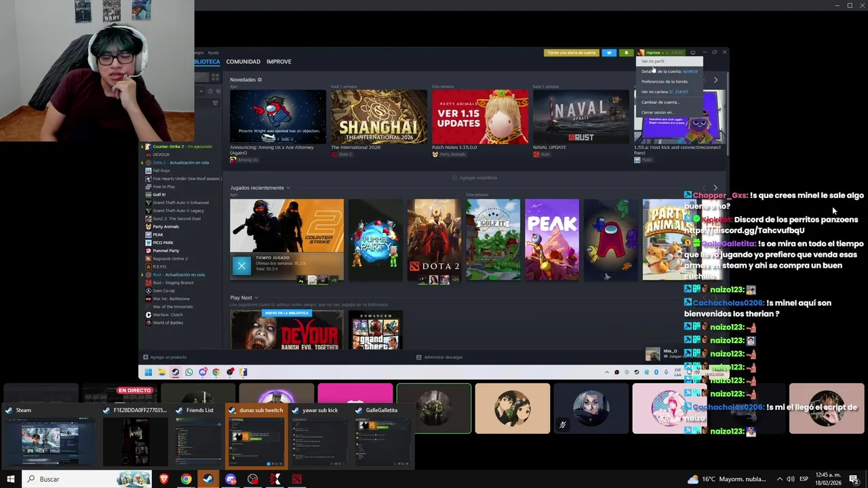Open the IMPROVE tab

(x=279, y=62)
